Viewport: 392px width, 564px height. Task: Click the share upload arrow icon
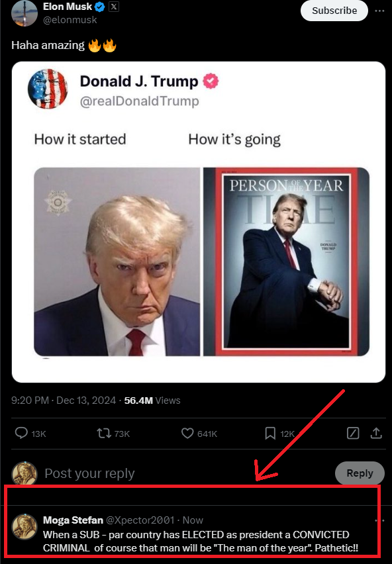[x=376, y=433]
